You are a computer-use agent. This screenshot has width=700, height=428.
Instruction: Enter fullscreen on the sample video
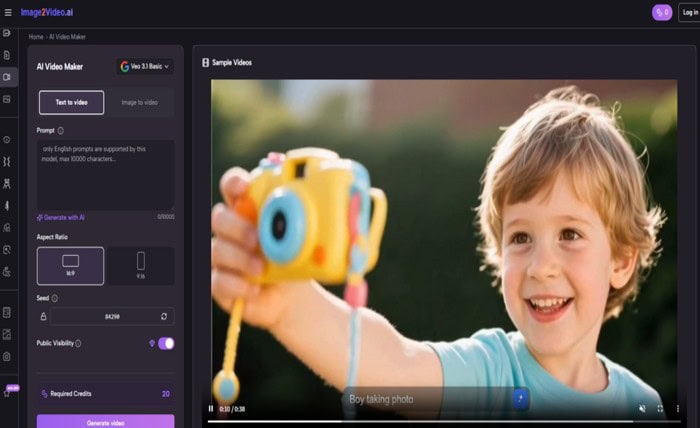pyautogui.click(x=660, y=408)
